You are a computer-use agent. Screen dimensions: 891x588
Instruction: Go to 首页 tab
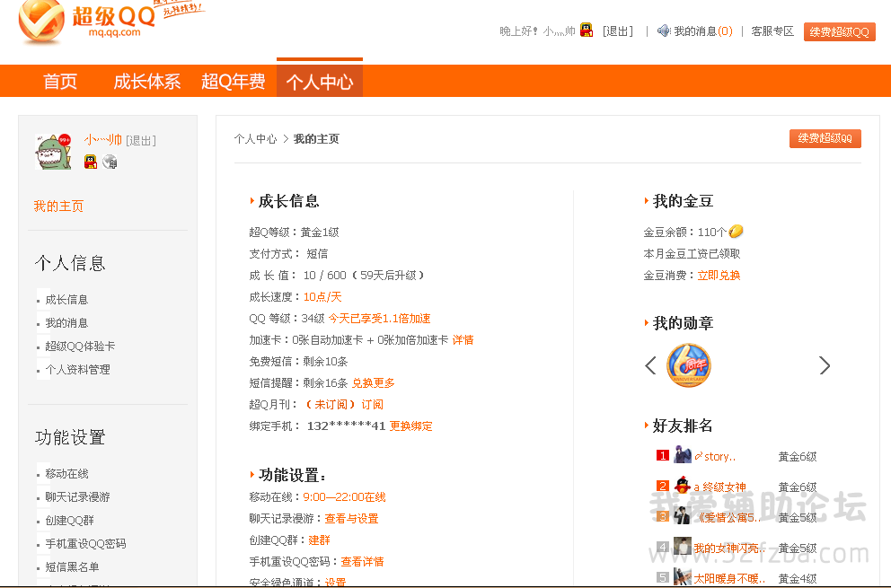tap(60, 81)
